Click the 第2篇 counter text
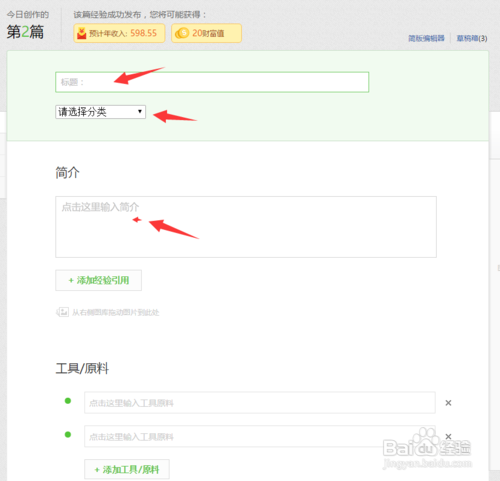Screen dimensions: 500x481 pyautogui.click(x=25, y=32)
